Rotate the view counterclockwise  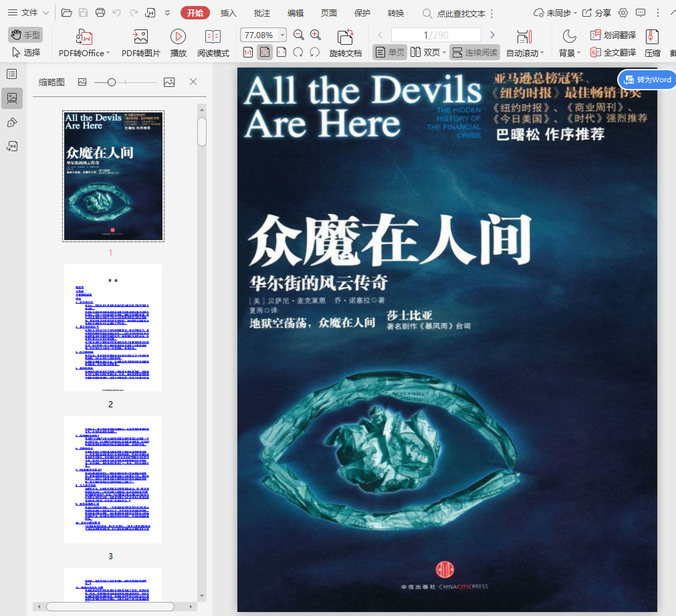coord(315,53)
